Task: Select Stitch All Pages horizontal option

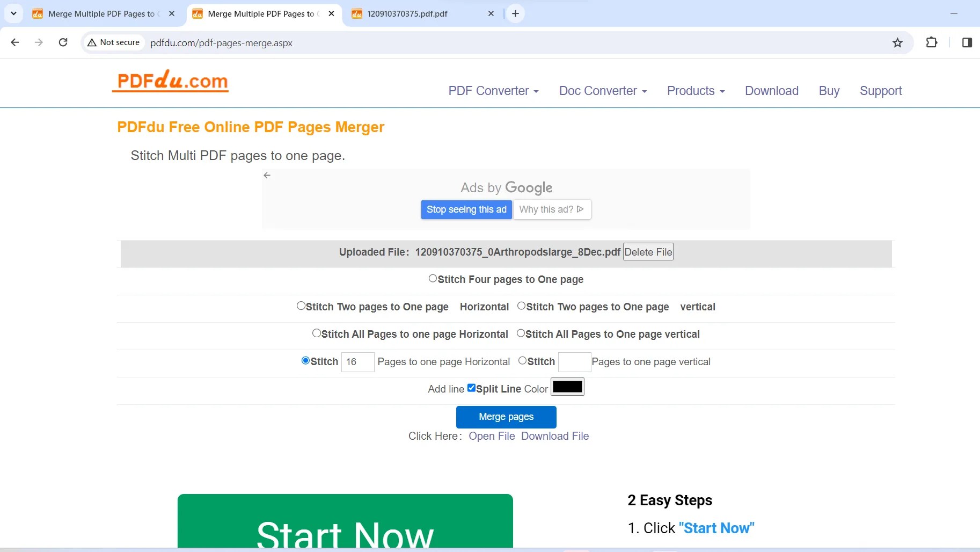Action: pos(316,332)
